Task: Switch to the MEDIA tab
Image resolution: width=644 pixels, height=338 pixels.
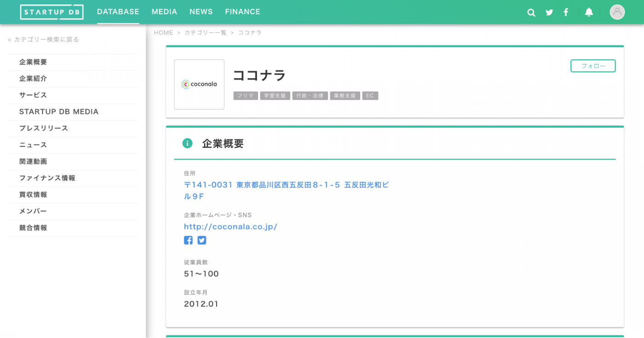Action: click(164, 11)
